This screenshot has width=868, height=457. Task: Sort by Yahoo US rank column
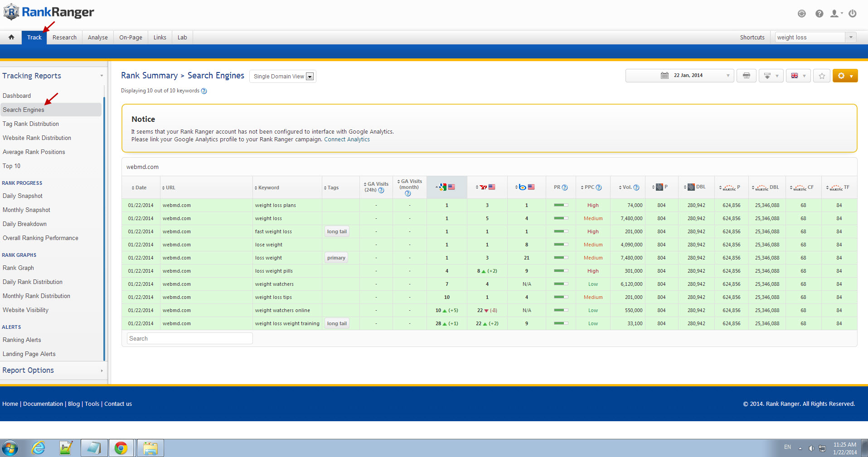click(487, 187)
